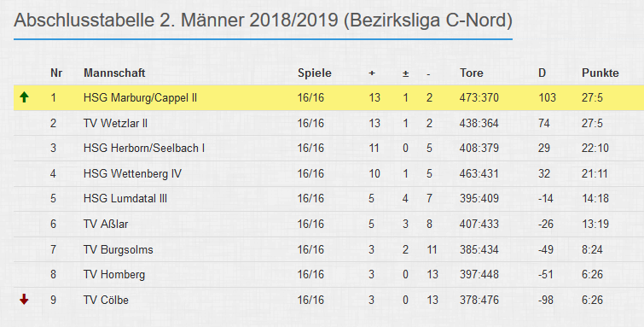Click the green promotion arrow icon
The image size is (644, 327).
coord(24,97)
